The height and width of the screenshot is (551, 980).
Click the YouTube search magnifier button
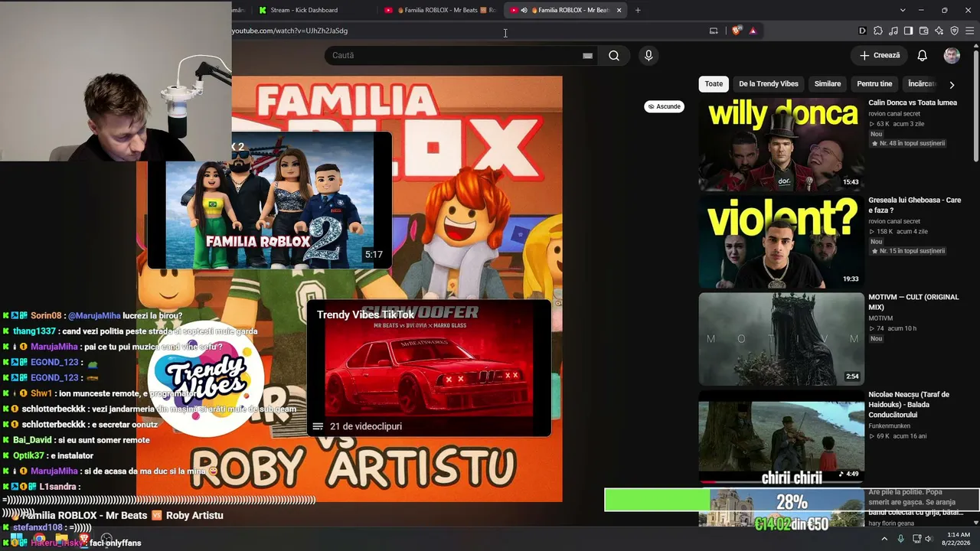(614, 55)
